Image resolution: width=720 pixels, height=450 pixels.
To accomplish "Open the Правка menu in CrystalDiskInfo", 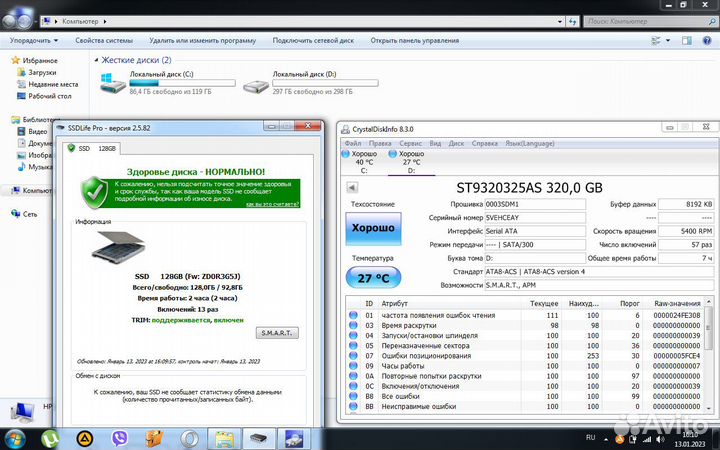I will (380, 143).
